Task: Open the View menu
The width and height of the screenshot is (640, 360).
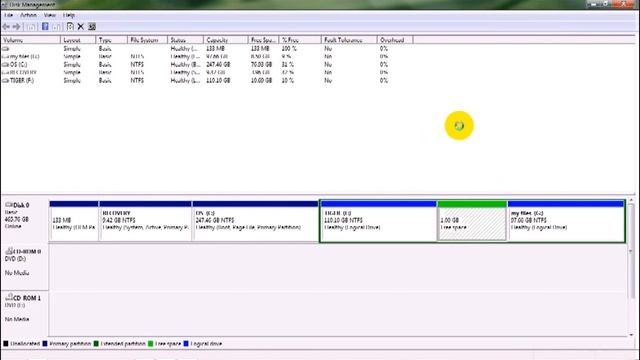Action: point(50,15)
